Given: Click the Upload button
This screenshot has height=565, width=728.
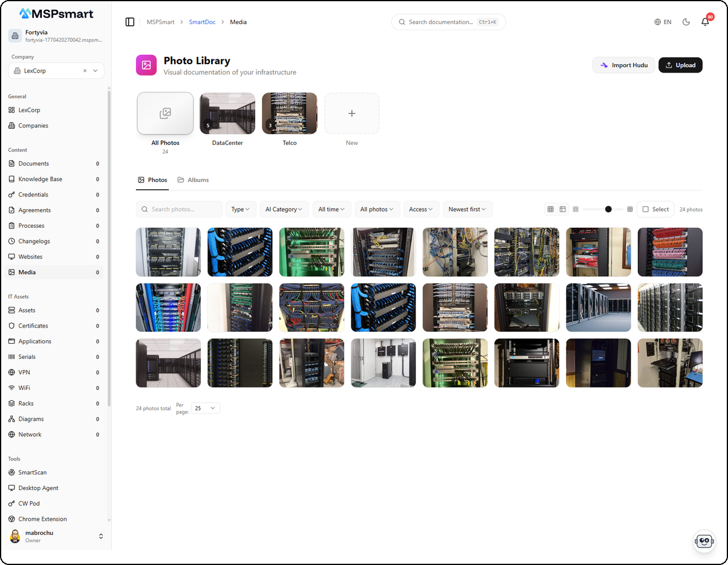Looking at the screenshot, I should point(680,65).
